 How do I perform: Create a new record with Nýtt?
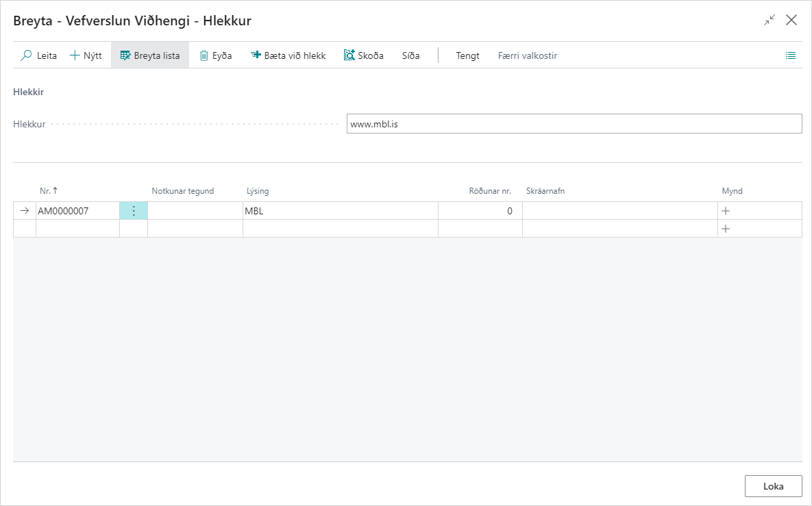point(86,55)
